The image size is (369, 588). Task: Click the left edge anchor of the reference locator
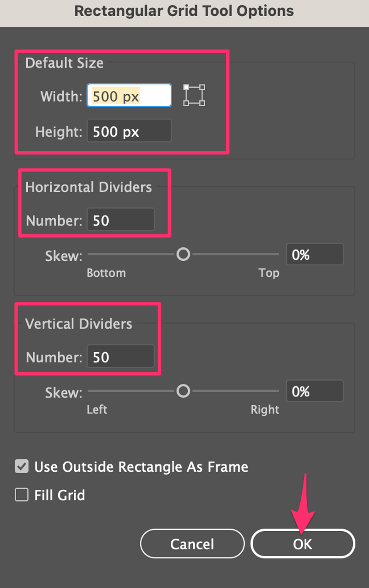[x=186, y=95]
